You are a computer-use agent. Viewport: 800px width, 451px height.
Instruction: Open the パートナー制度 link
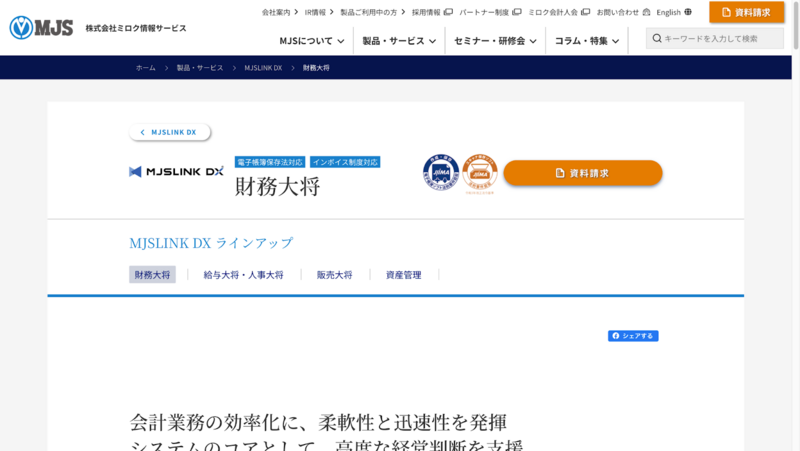(x=484, y=12)
